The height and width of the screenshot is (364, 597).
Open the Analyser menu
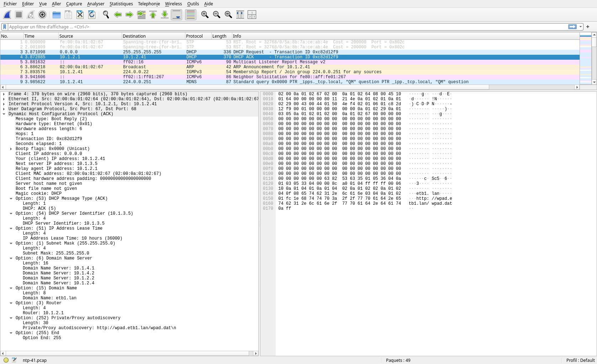[96, 4]
